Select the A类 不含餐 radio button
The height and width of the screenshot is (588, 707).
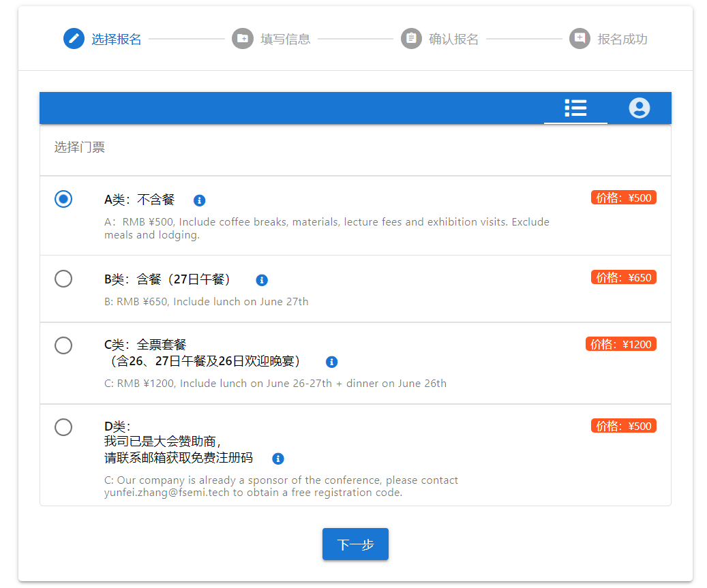click(63, 199)
